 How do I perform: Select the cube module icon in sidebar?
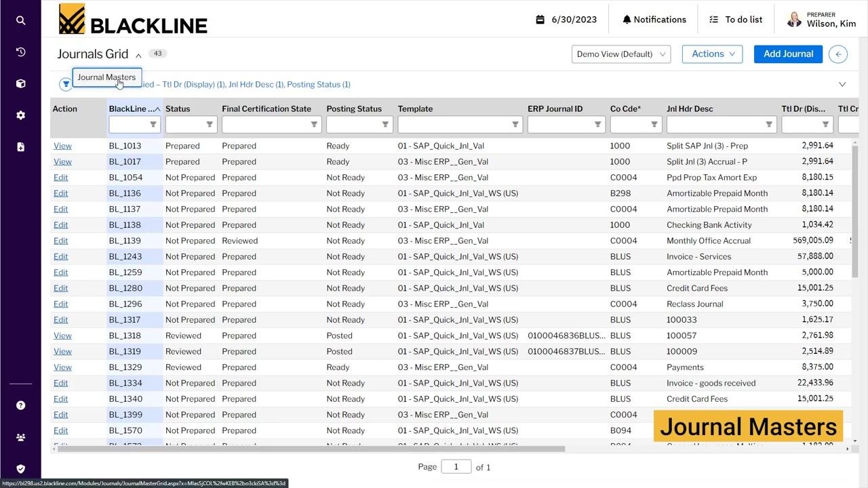[20, 83]
